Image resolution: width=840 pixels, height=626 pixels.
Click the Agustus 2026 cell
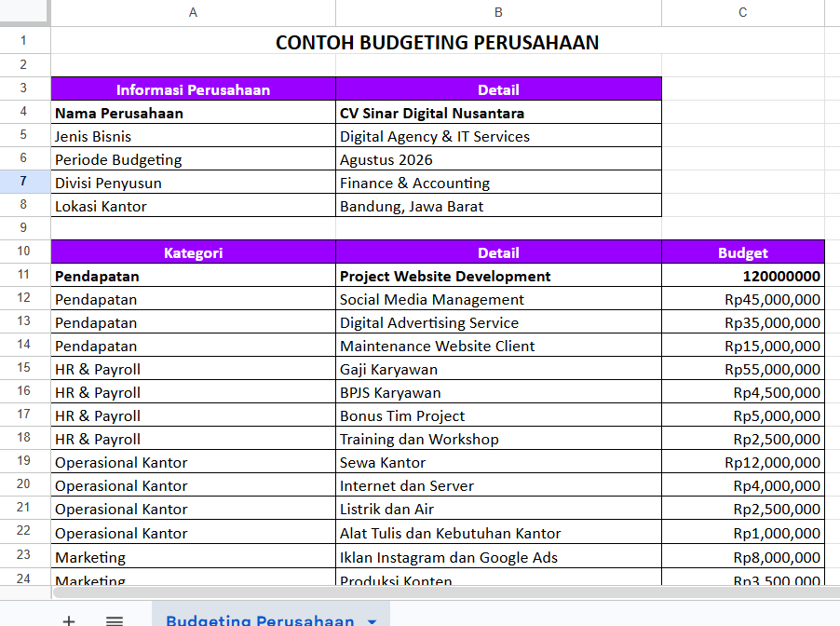coord(499,159)
